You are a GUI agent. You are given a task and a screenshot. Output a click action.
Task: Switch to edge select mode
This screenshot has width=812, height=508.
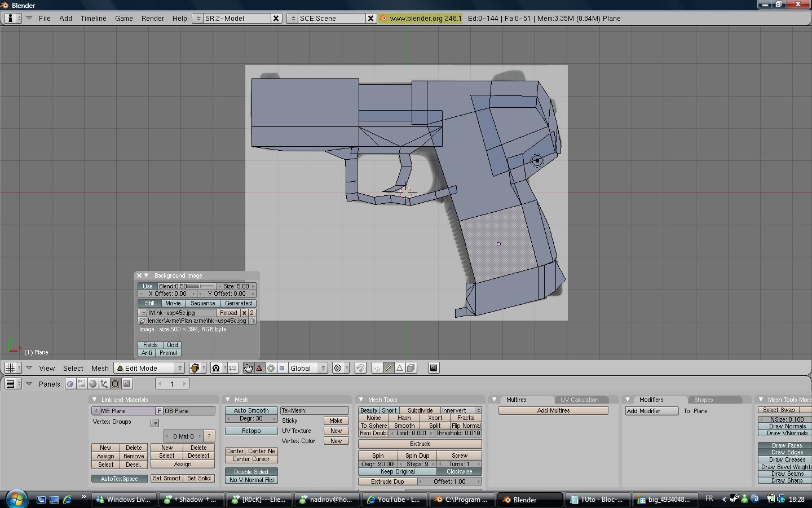[389, 368]
